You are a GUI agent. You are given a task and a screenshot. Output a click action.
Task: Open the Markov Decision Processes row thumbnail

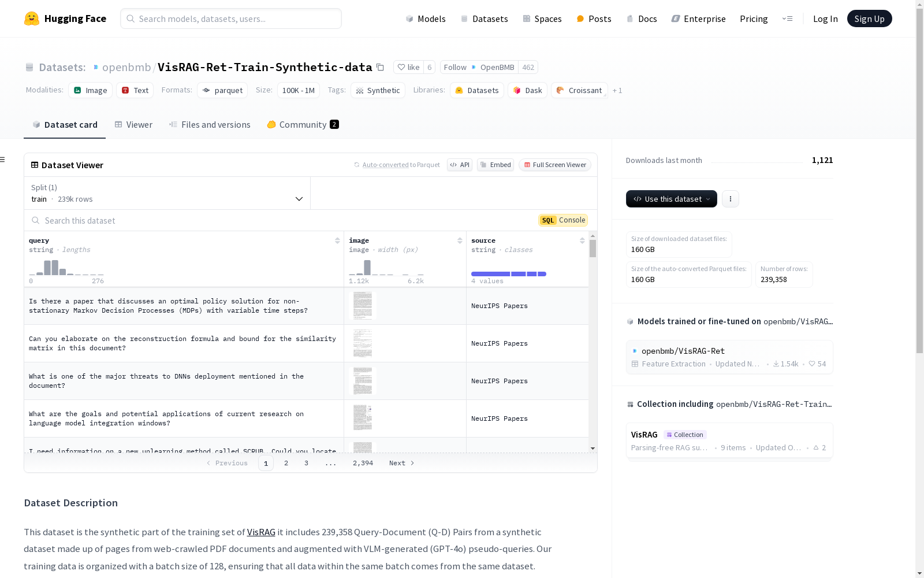coord(363,306)
